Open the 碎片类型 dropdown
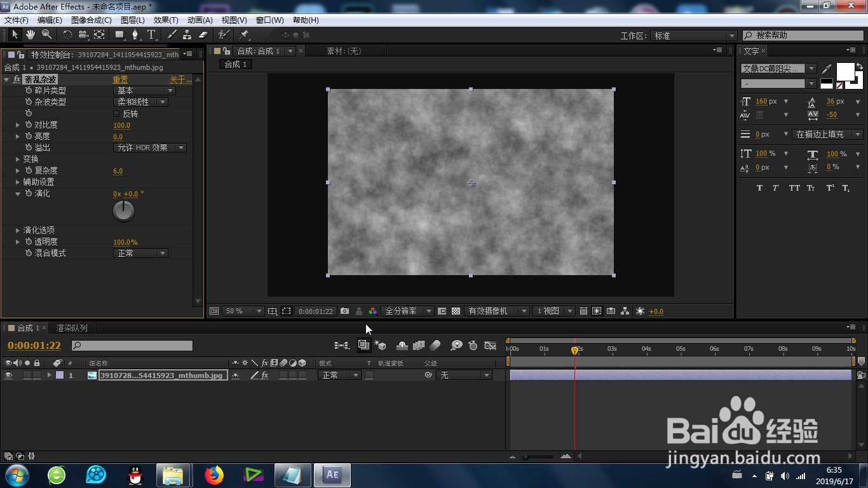 (x=144, y=91)
